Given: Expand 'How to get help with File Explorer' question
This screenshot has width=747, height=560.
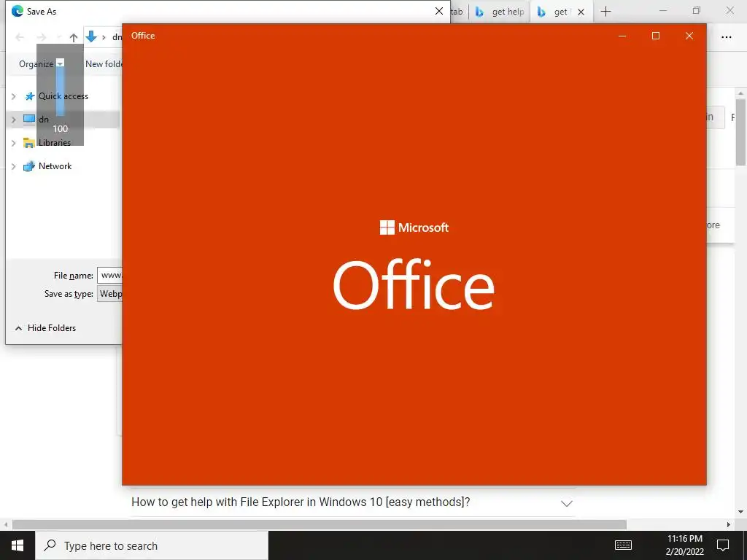Looking at the screenshot, I should [566, 503].
